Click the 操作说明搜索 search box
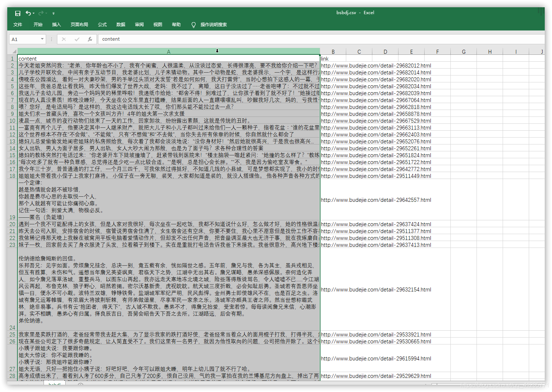 pyautogui.click(x=214, y=25)
